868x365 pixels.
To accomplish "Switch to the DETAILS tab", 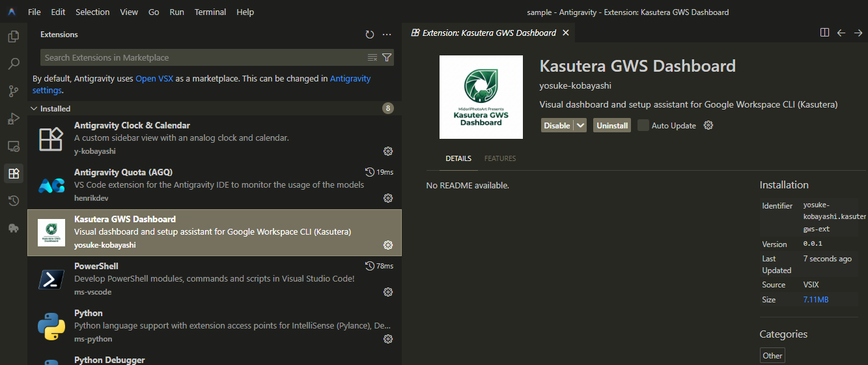I will (x=458, y=158).
